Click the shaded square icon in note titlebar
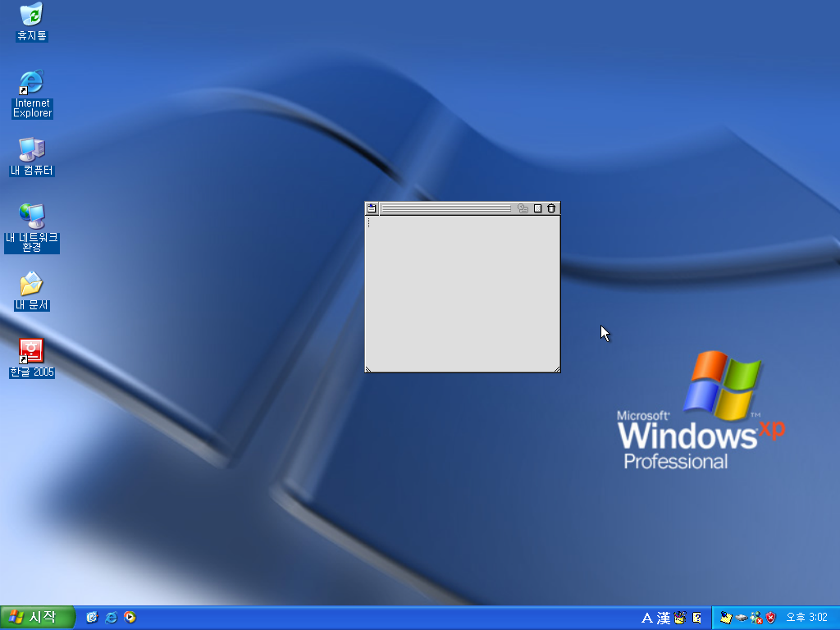Screen dimensions: 840x630 coord(538,208)
